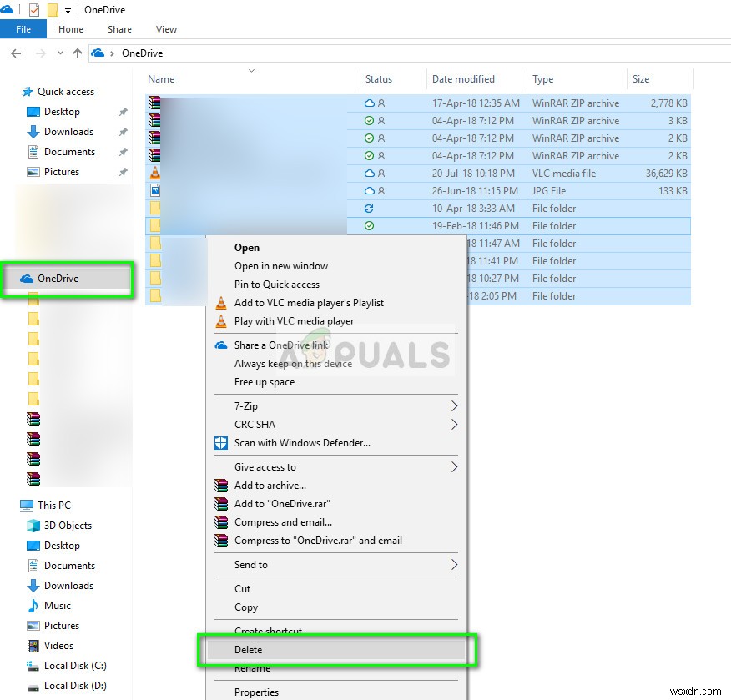Open Local Disk (C:)
Image resolution: width=731 pixels, height=700 pixels.
[x=75, y=666]
